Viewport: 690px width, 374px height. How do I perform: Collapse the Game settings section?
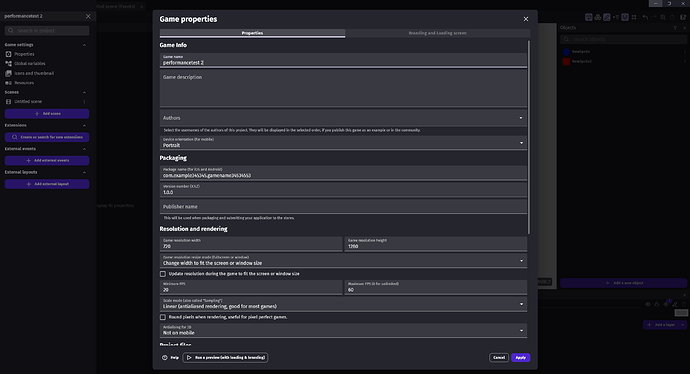click(x=84, y=45)
